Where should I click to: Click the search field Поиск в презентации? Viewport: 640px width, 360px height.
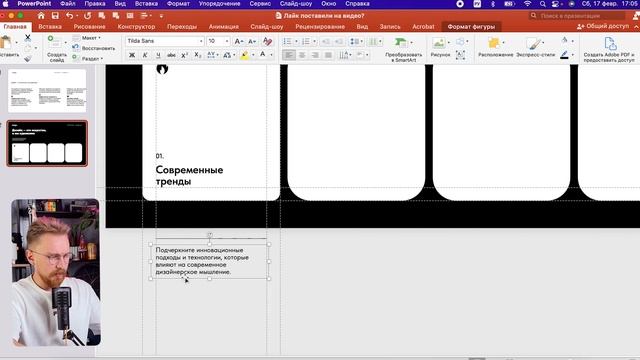[577, 16]
